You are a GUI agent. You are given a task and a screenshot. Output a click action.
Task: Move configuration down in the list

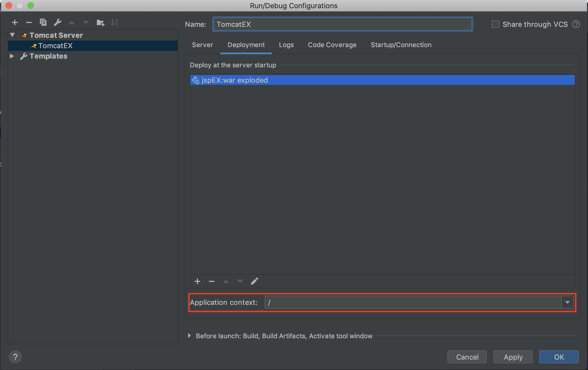86,22
